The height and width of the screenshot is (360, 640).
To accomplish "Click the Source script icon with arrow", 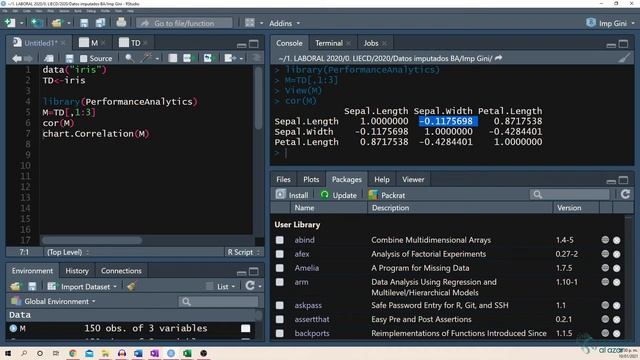I will pos(229,58).
